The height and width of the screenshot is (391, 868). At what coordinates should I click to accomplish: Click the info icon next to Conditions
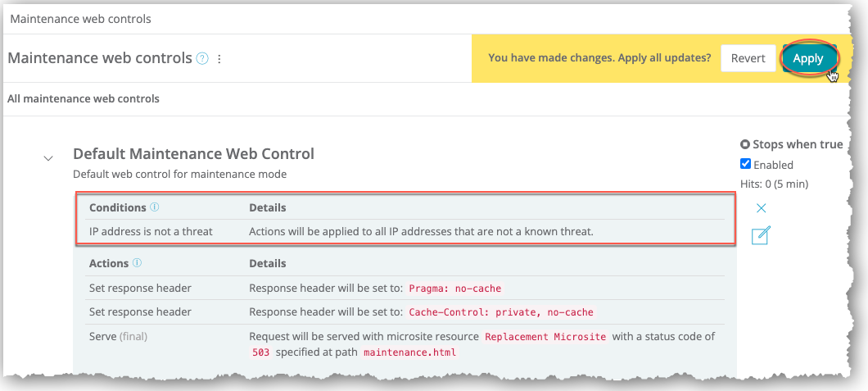[x=155, y=207]
